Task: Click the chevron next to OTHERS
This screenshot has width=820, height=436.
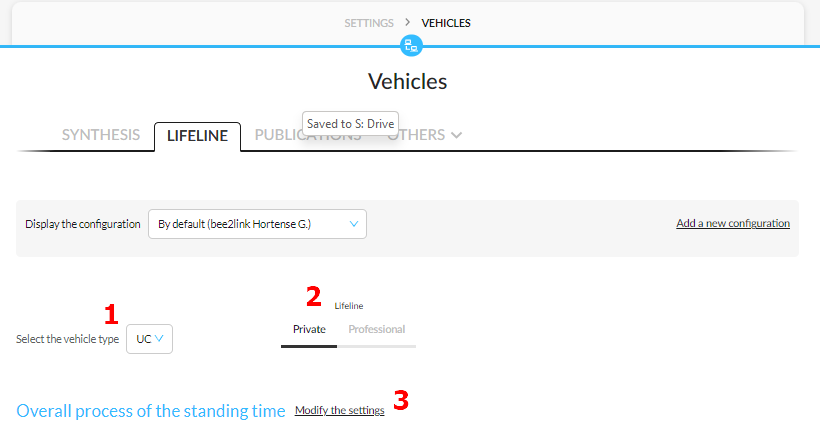Action: 457,135
